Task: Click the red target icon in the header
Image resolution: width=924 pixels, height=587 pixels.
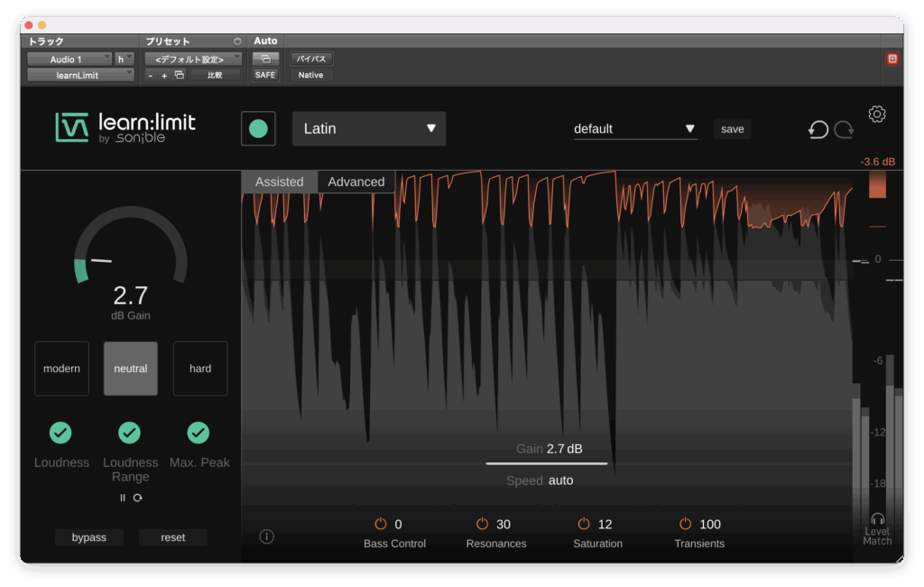Action: pos(892,59)
